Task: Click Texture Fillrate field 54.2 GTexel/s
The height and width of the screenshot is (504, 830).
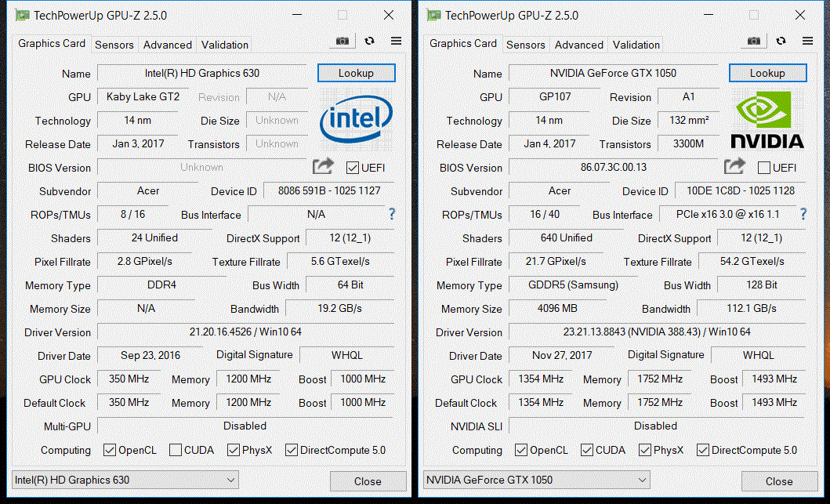Action: [x=752, y=262]
